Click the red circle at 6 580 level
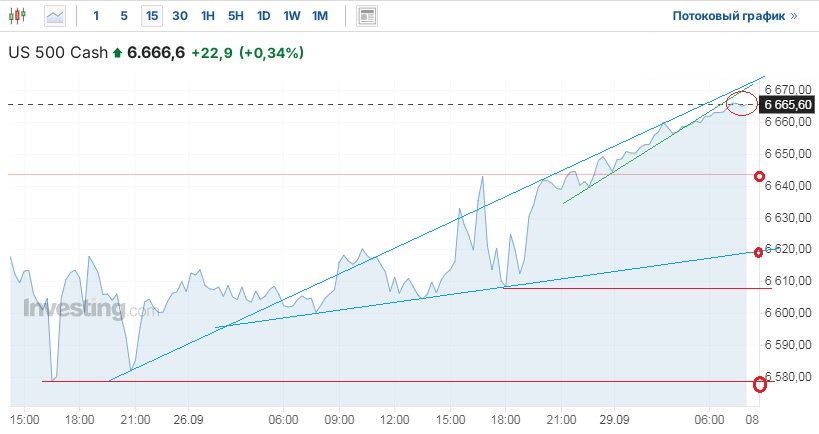The height and width of the screenshot is (434, 819). tap(759, 383)
